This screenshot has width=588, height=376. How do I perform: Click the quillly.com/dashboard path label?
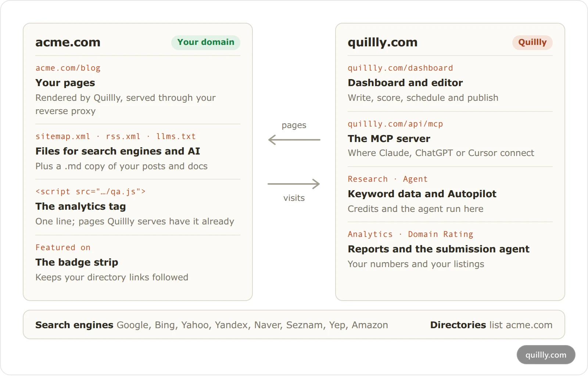coord(400,68)
